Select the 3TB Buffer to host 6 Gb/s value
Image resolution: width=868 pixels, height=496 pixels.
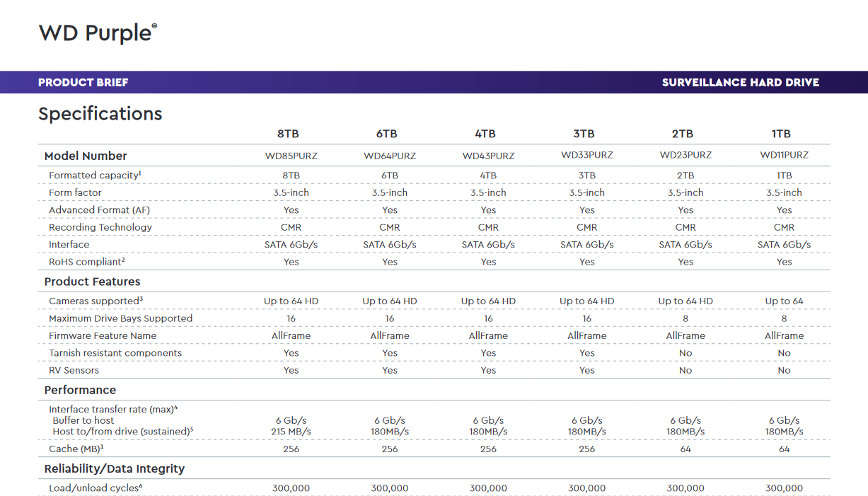point(587,420)
